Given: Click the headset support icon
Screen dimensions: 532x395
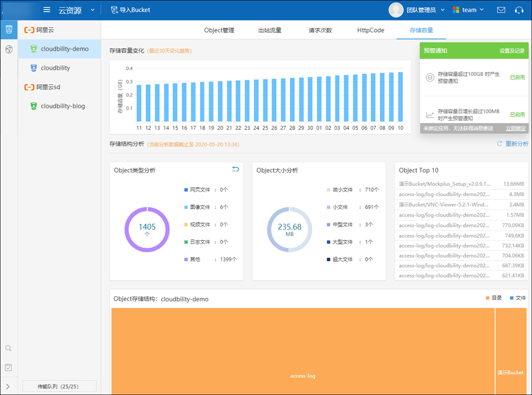Looking at the screenshot, I should coord(519,10).
